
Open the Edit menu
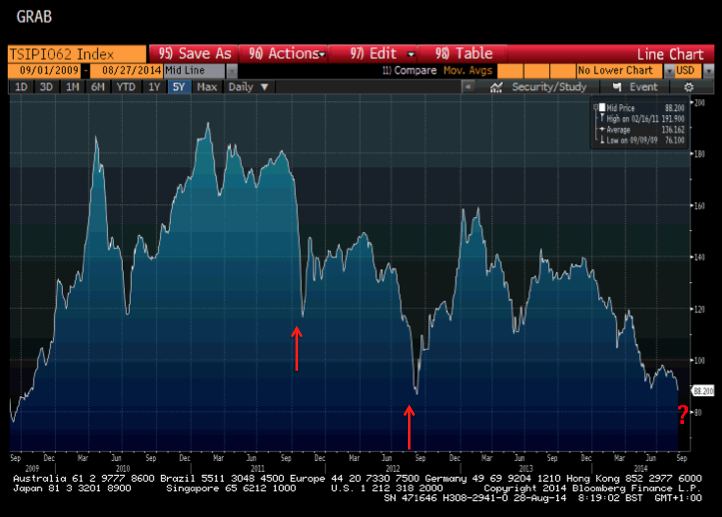382,53
